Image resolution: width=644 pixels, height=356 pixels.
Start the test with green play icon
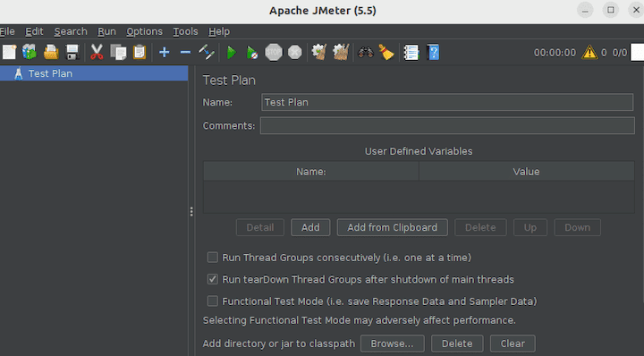232,53
